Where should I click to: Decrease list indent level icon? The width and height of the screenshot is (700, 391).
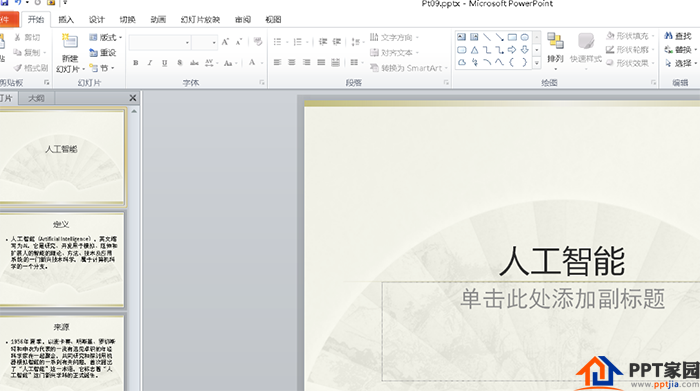pyautogui.click(x=323, y=42)
